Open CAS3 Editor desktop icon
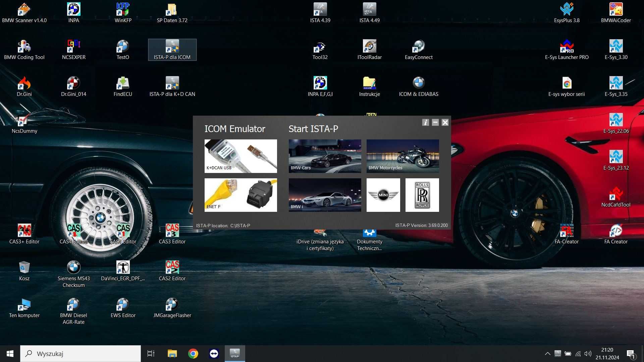Screen dimensions: 644x362 [172, 235]
